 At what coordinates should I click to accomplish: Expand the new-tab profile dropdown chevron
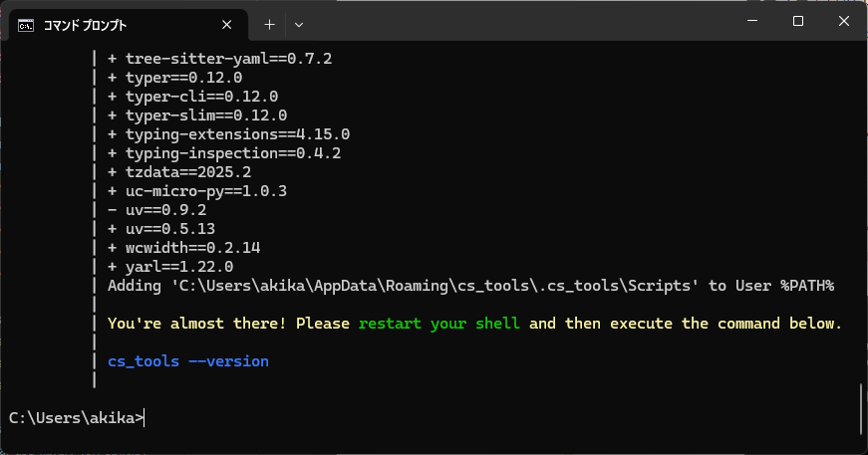(x=299, y=24)
